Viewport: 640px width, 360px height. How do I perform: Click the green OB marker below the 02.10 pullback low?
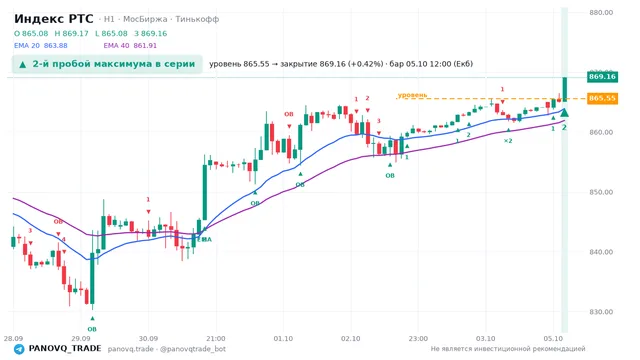tap(390, 176)
